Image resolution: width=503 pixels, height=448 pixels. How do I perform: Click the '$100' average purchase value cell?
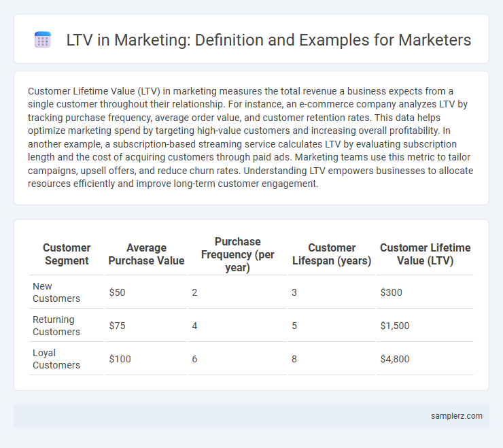[x=120, y=359]
